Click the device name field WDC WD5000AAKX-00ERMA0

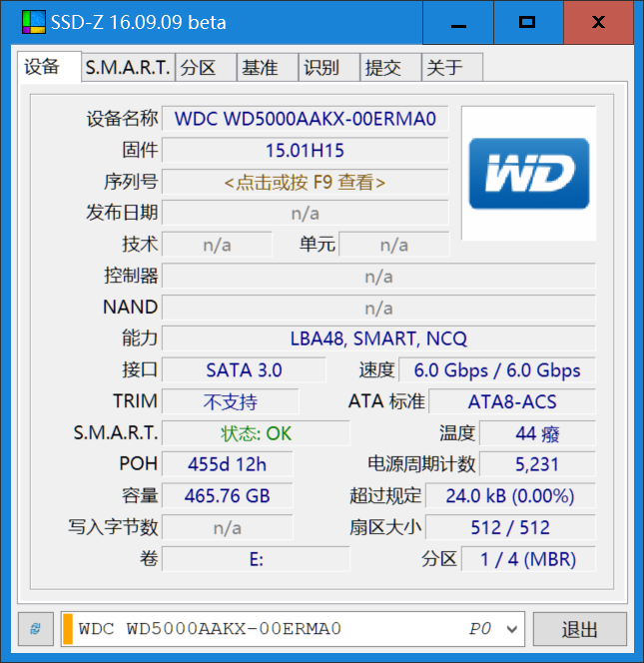point(305,119)
